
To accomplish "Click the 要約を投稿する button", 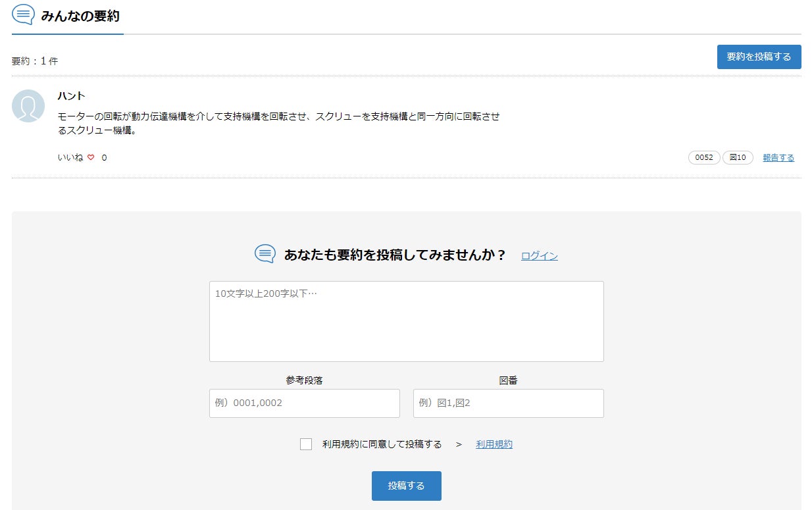I will tap(759, 57).
